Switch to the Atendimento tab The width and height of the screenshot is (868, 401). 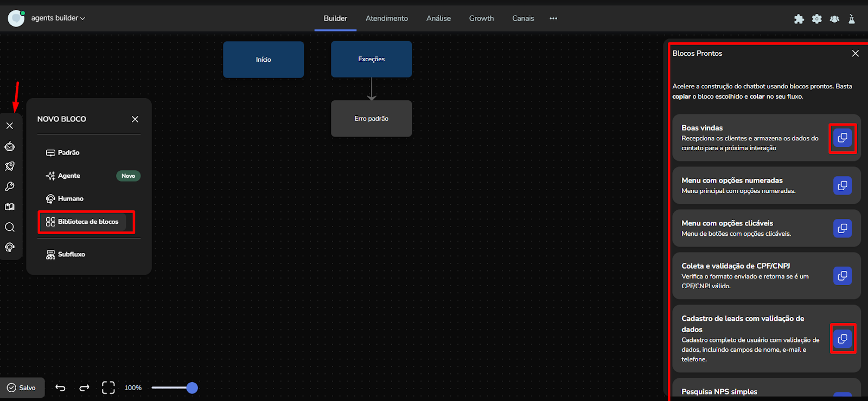pyautogui.click(x=386, y=18)
